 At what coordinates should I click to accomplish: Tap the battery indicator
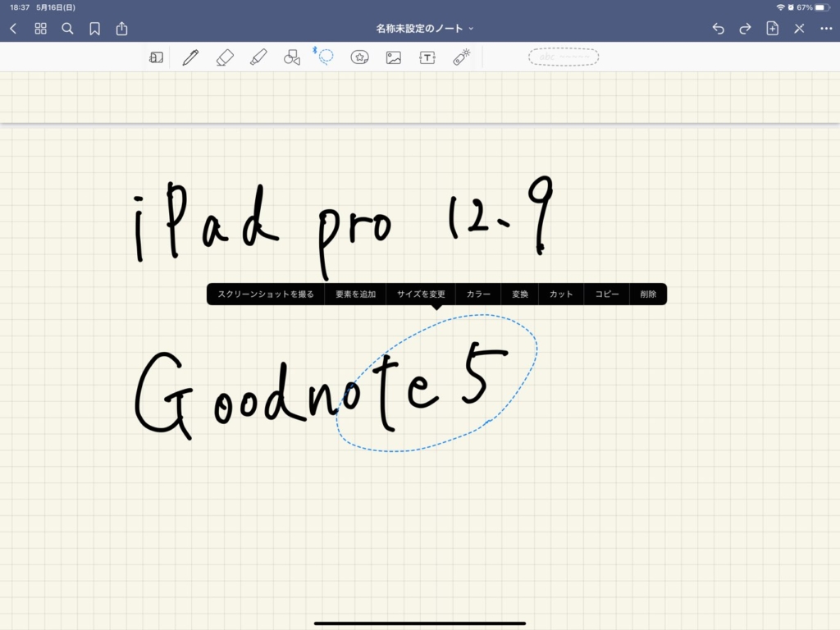click(822, 7)
